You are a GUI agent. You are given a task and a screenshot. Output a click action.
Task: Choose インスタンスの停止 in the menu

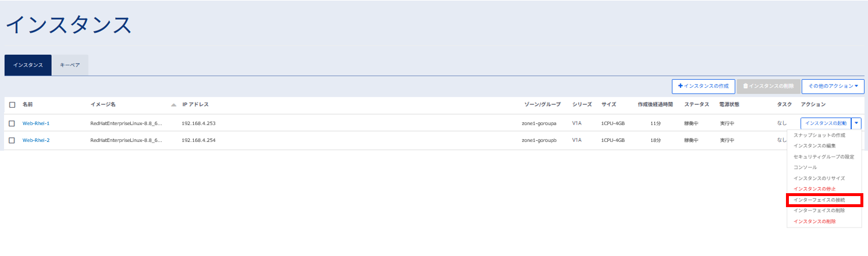tap(814, 189)
